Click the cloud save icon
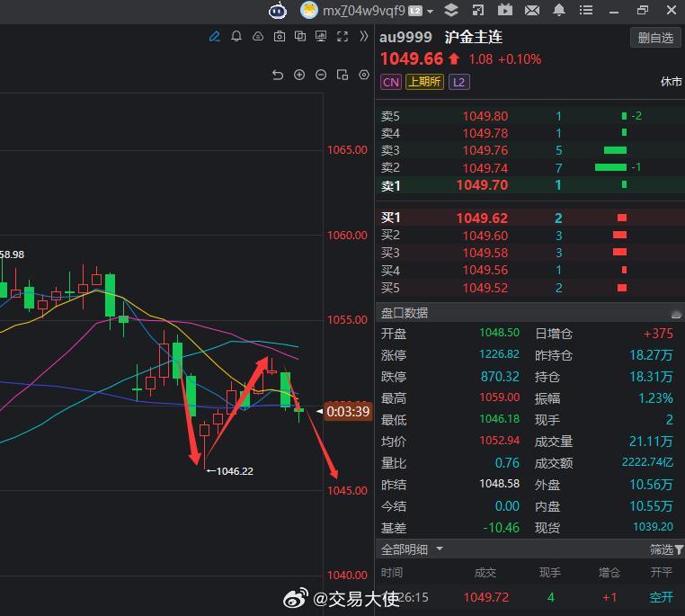The height and width of the screenshot is (616, 685). click(x=258, y=36)
